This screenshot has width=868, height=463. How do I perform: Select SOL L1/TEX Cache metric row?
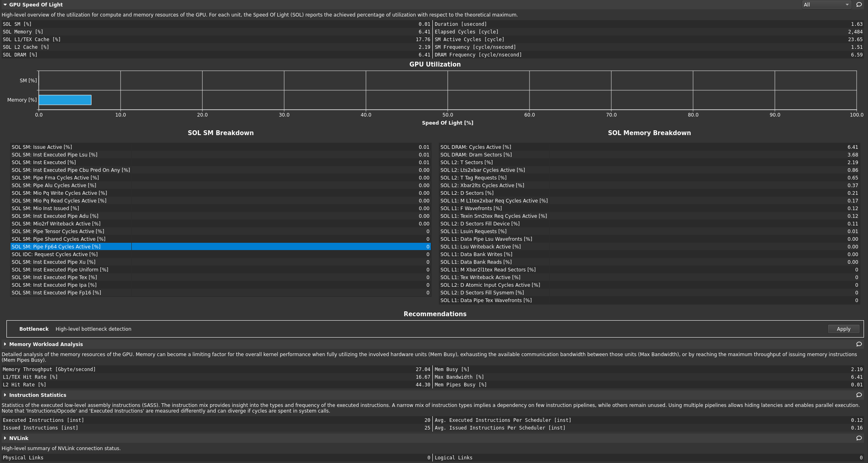coord(216,40)
